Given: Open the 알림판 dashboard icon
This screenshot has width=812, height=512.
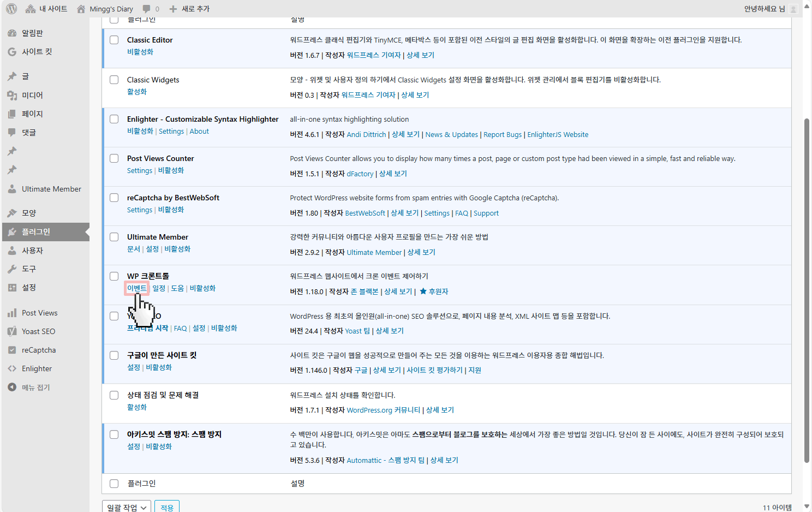Looking at the screenshot, I should [12, 33].
